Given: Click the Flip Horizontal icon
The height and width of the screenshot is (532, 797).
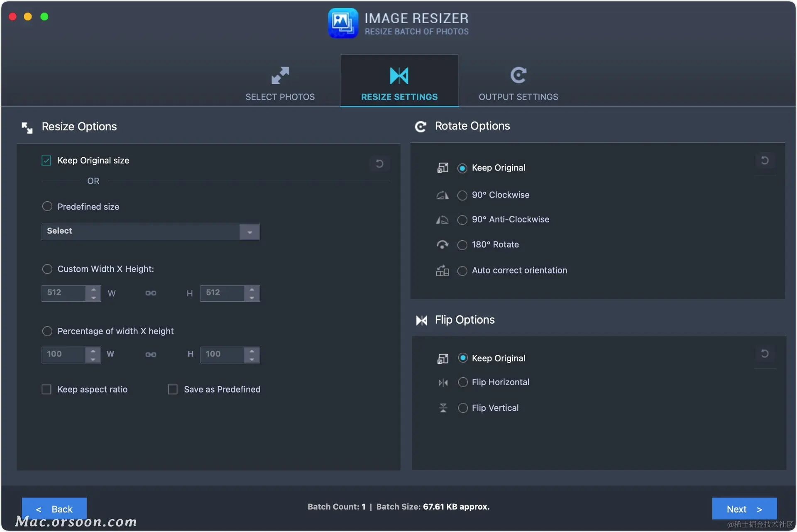Looking at the screenshot, I should tap(443, 383).
